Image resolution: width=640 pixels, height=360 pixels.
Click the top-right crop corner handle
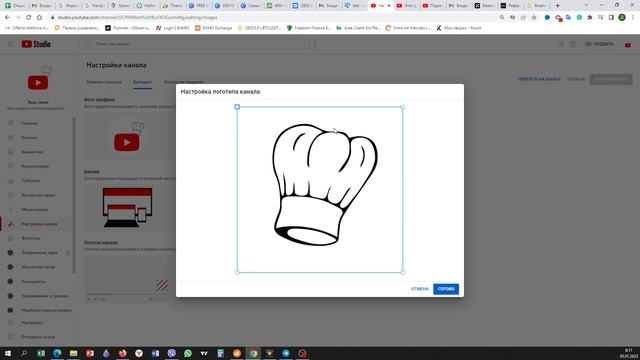pyautogui.click(x=403, y=107)
